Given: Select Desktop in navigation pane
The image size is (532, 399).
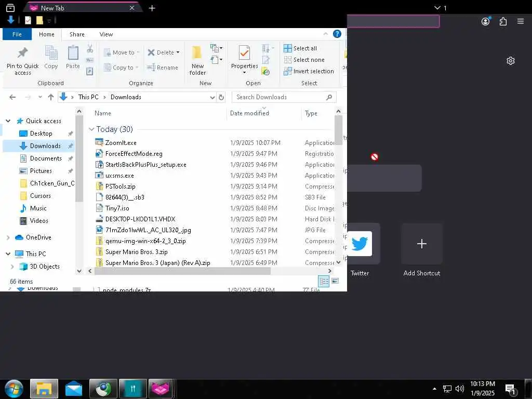Looking at the screenshot, I should coord(41,134).
